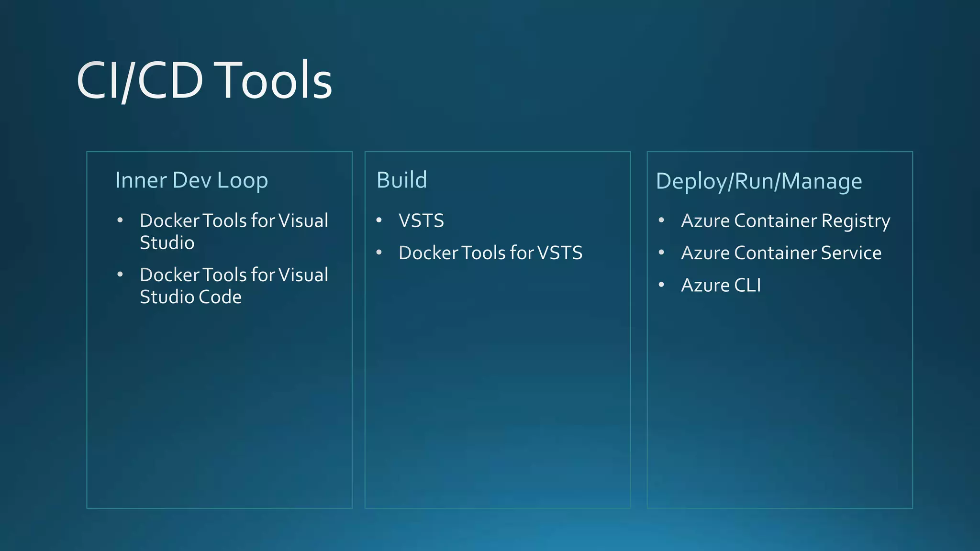The image size is (980, 551).
Task: Click Docker Tools for VSTS item
Action: click(x=490, y=253)
